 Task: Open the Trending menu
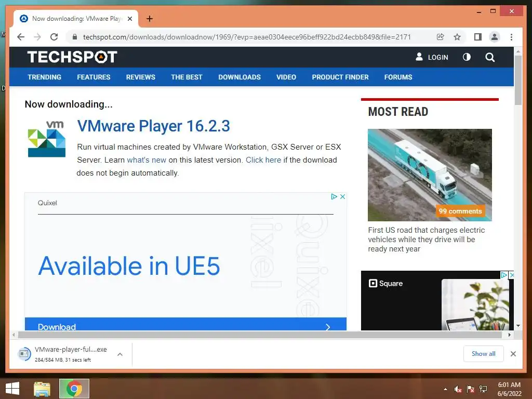45,77
